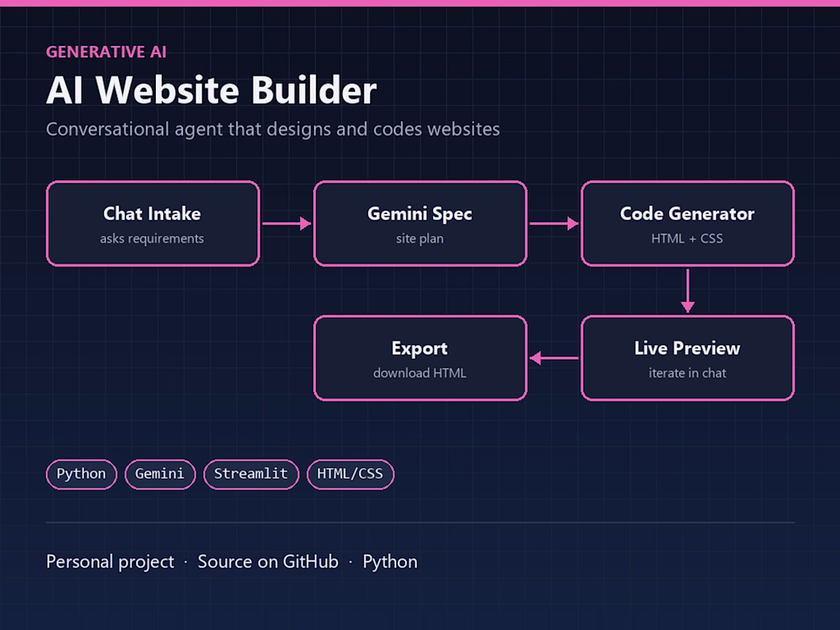Click the 'AI Website Builder' title

(212, 90)
